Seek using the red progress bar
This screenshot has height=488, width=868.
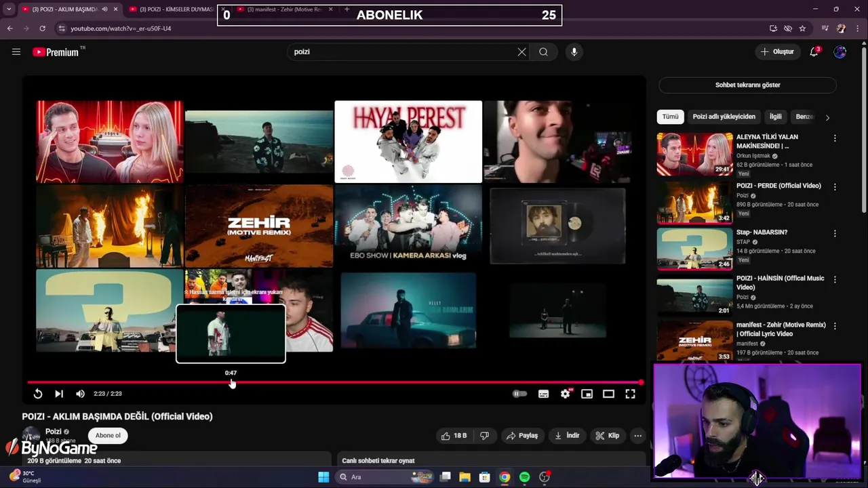[334, 382]
